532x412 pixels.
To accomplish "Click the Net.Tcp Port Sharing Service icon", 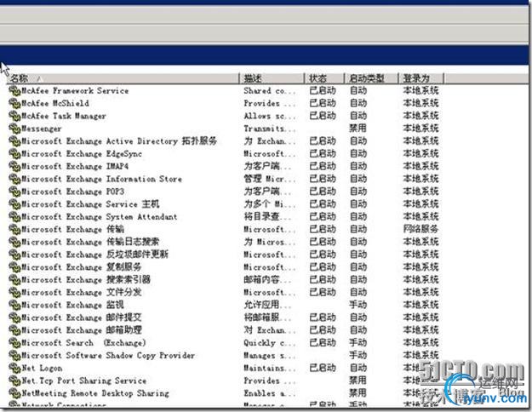I will (14, 381).
